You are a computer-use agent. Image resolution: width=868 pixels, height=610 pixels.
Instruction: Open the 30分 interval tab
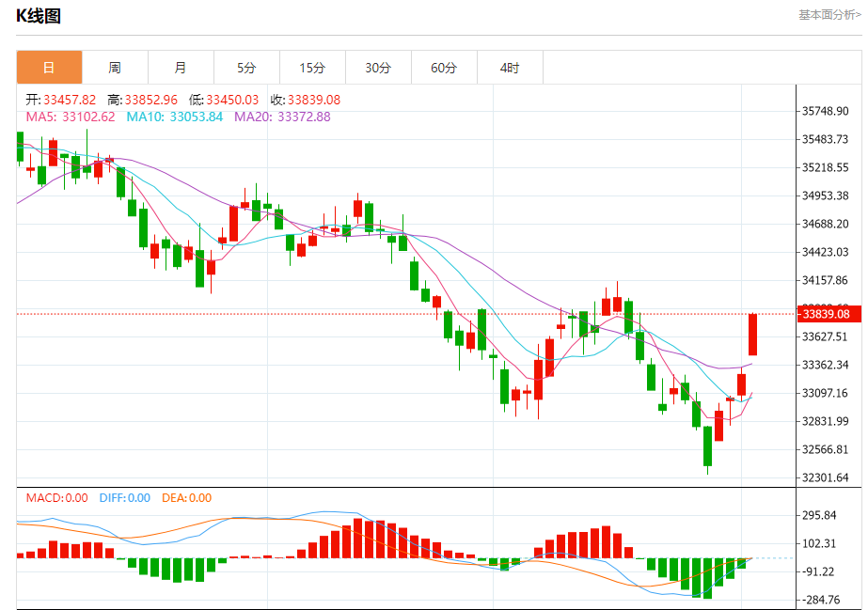point(379,68)
